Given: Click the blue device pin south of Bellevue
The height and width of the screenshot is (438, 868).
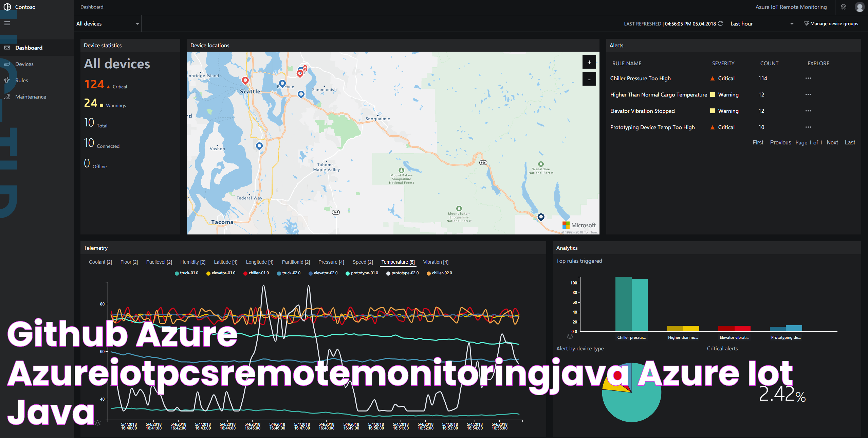Looking at the screenshot, I should click(x=301, y=94).
